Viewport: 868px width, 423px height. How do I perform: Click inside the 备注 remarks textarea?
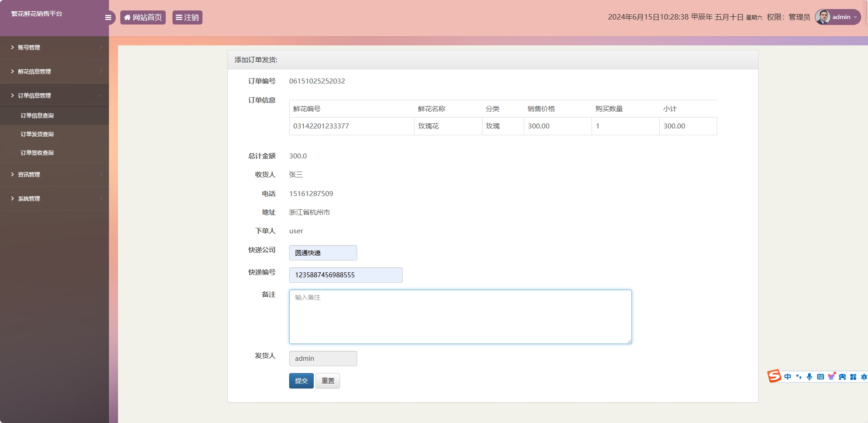[x=459, y=316]
